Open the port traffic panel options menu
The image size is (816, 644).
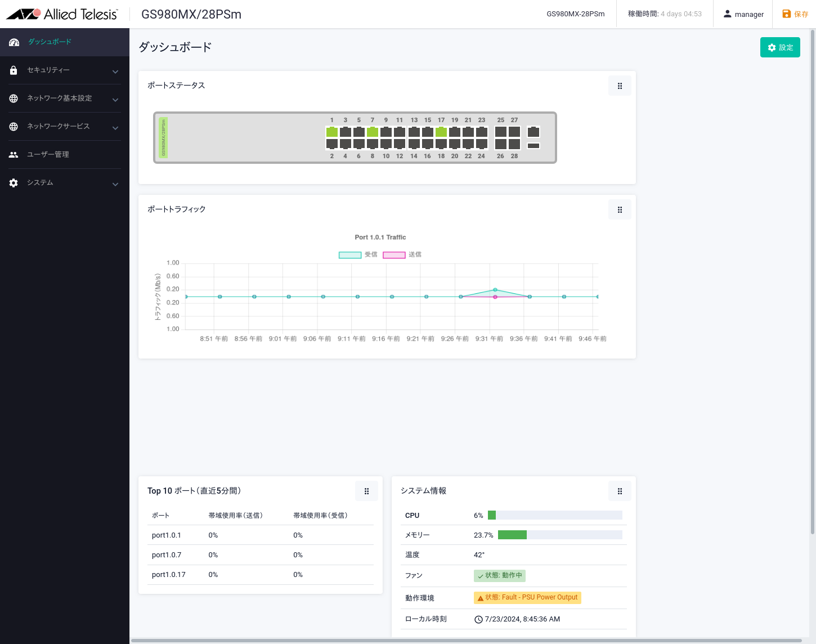pyautogui.click(x=620, y=210)
